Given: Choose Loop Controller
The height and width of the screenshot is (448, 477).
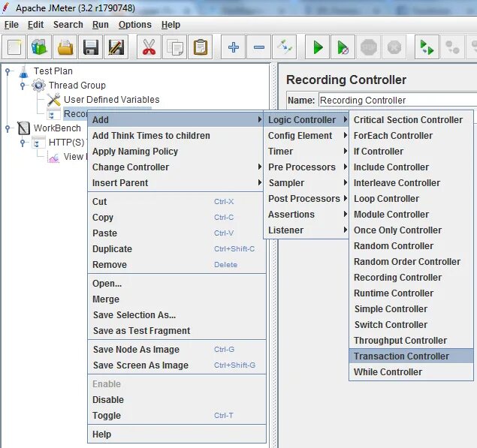Looking at the screenshot, I should (412, 199).
